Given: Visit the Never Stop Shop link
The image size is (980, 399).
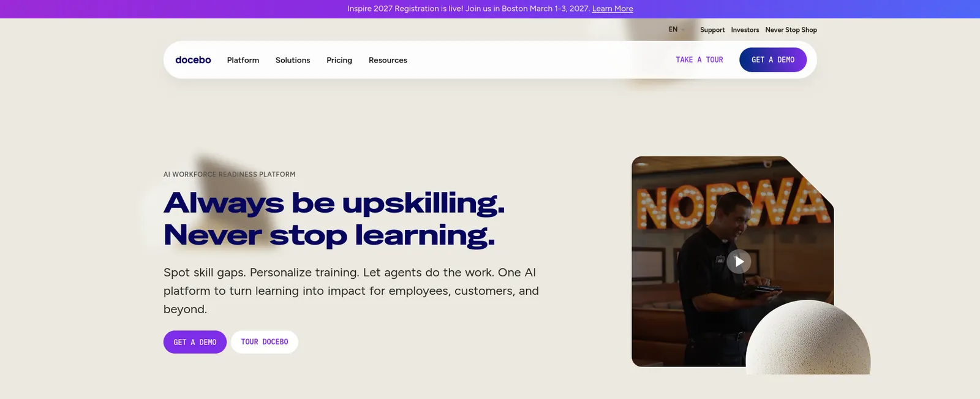Looking at the screenshot, I should [x=791, y=29].
